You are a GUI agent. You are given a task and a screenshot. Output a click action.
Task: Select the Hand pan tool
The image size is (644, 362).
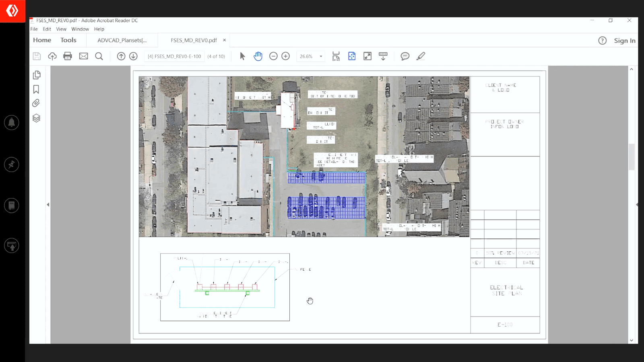[258, 56]
